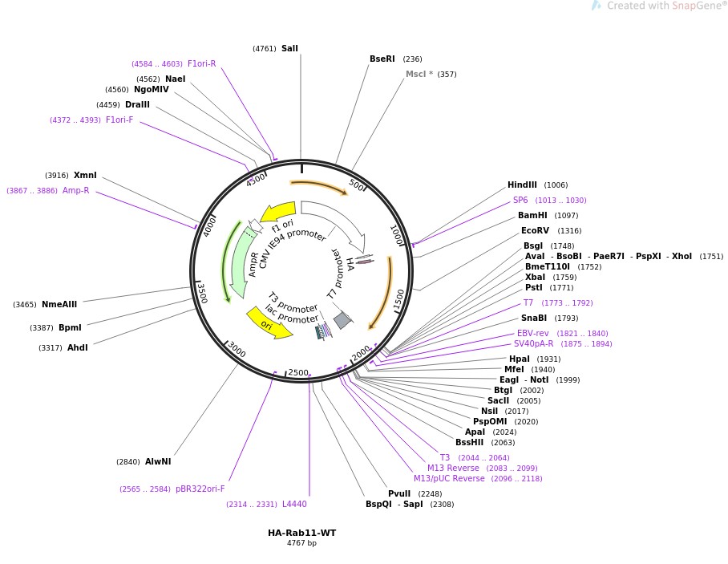Select the SalI enzyme at 4761
The width and height of the screenshot is (728, 564).
(289, 48)
